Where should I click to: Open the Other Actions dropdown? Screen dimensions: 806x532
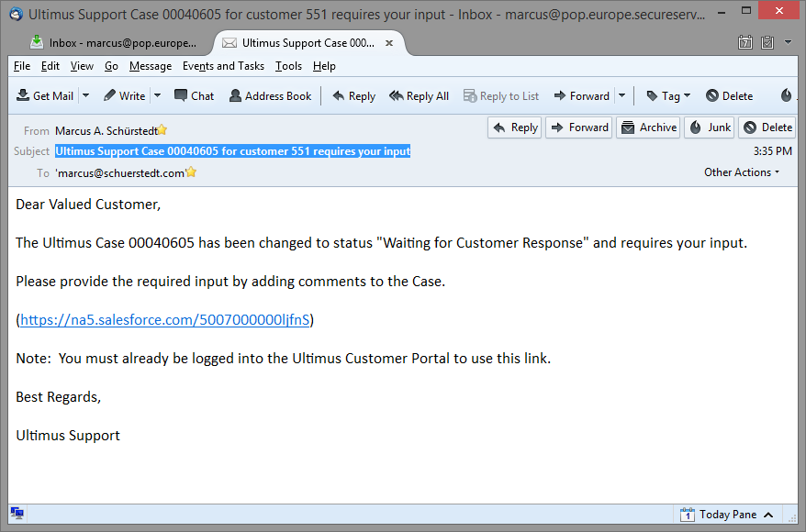(742, 172)
